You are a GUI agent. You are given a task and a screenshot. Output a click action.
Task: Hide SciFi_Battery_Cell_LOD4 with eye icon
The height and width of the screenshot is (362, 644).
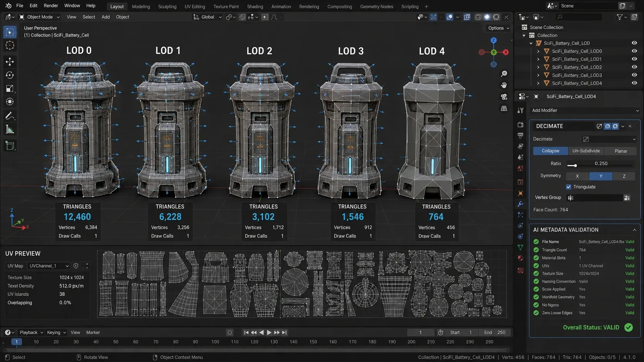pyautogui.click(x=634, y=83)
